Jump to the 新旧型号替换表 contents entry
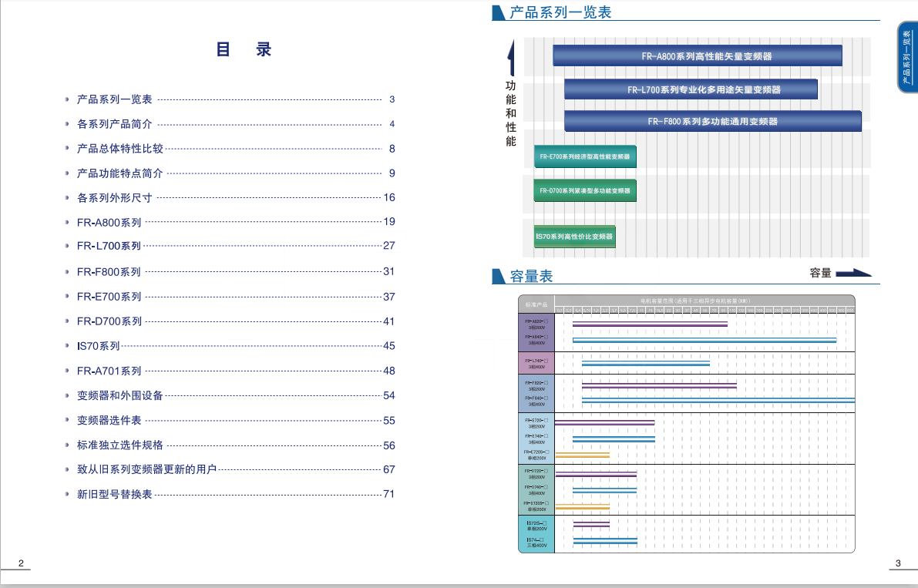 230,495
